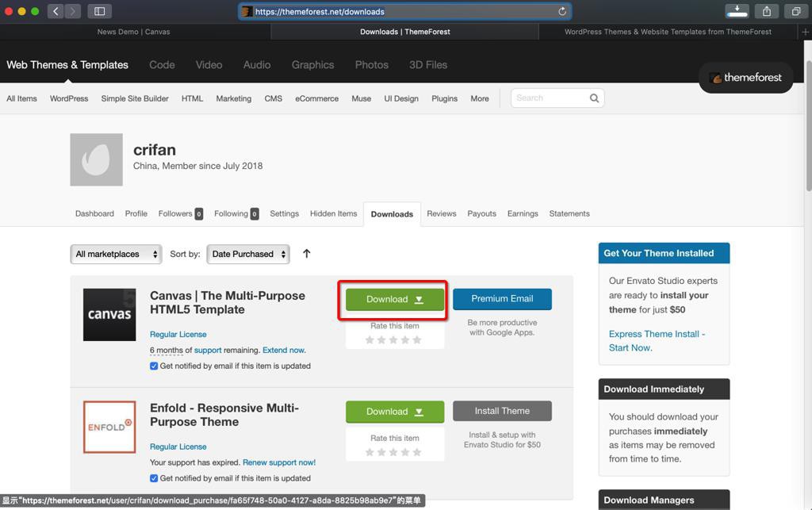Open the All marketplaces dropdown
Screen dimensions: 812x510
[x=116, y=255]
